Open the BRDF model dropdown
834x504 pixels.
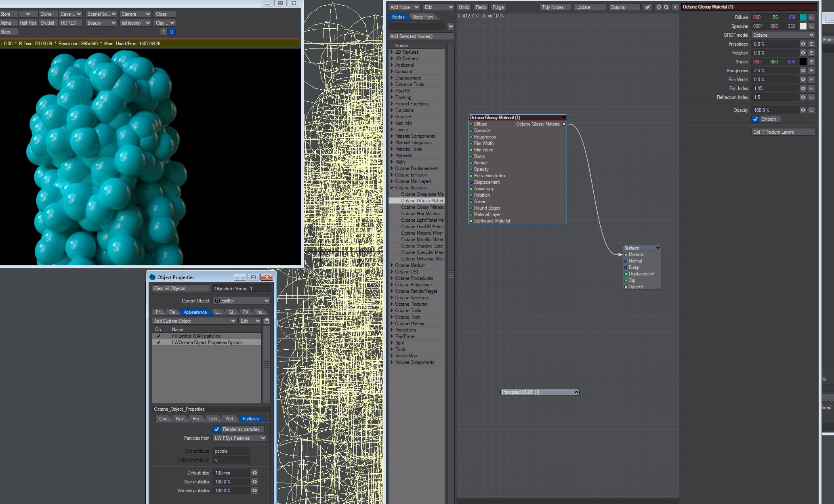click(x=783, y=35)
